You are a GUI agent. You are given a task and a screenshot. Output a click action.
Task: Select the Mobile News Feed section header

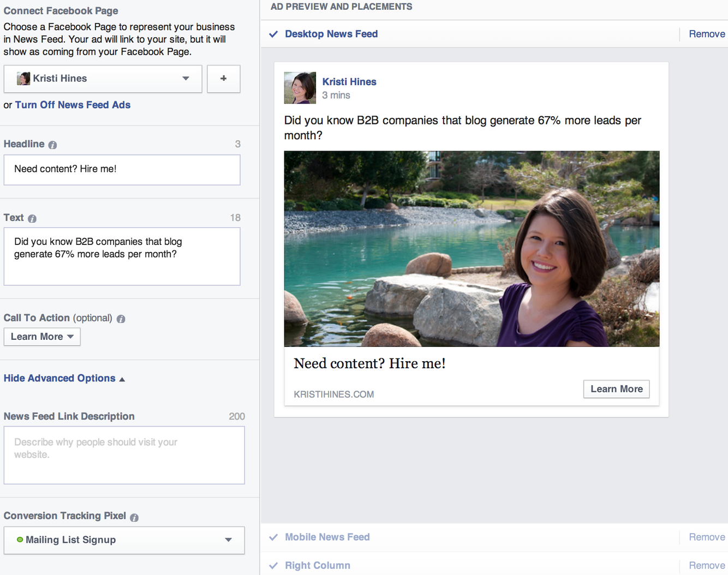327,537
